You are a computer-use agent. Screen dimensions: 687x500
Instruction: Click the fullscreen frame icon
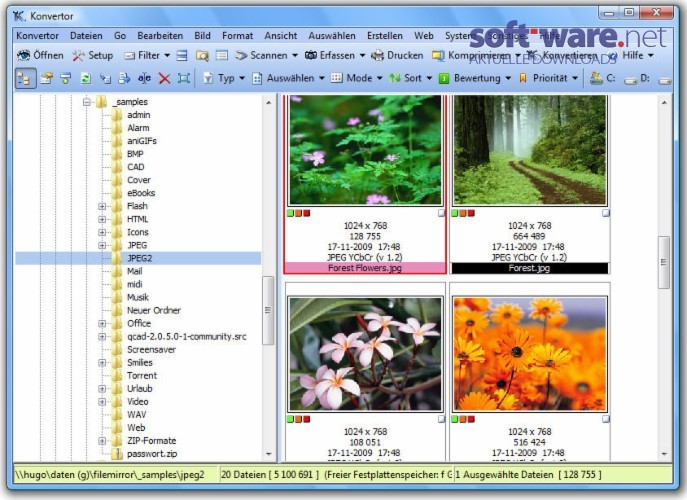click(x=184, y=78)
